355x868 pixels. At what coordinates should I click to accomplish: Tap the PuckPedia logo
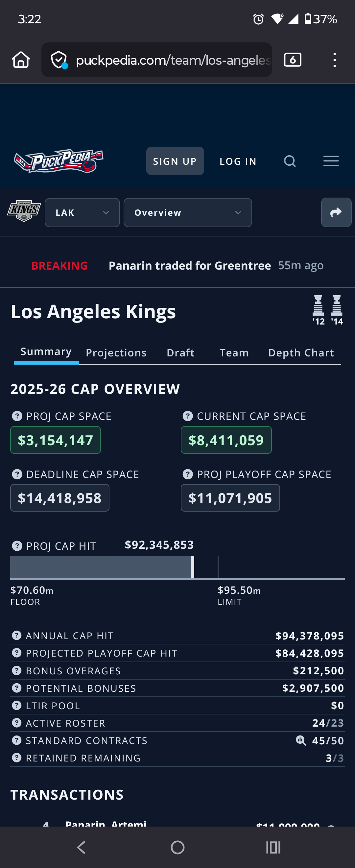(x=59, y=161)
